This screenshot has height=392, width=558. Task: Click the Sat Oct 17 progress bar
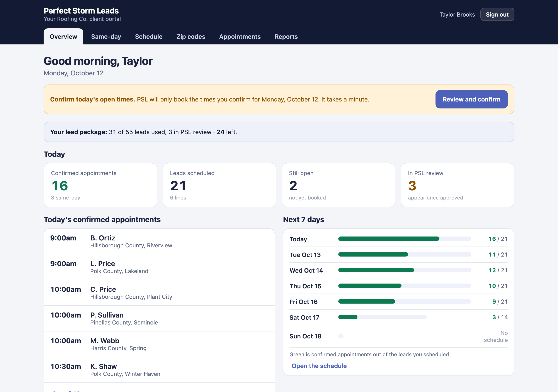point(382,317)
